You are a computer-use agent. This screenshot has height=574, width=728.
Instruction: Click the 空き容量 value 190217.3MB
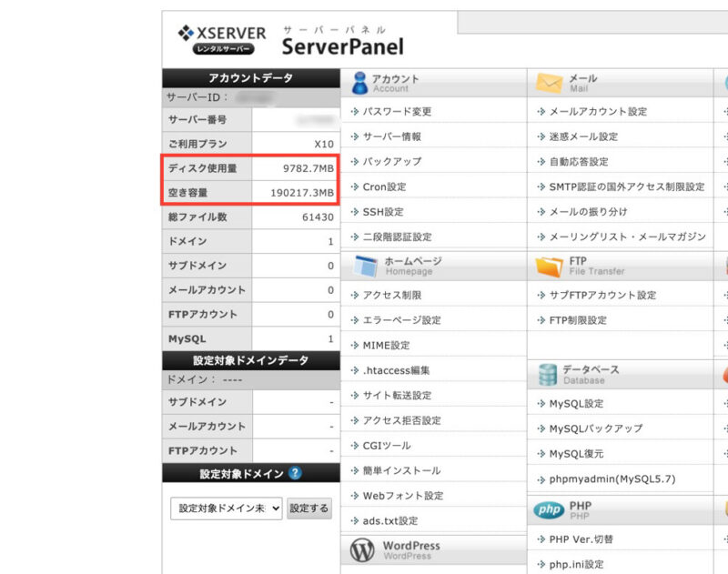pos(302,193)
